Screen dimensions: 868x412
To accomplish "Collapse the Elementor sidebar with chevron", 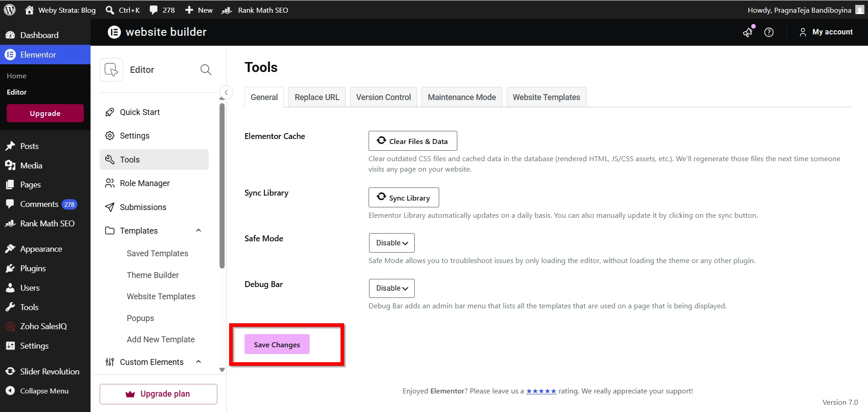I will 226,92.
